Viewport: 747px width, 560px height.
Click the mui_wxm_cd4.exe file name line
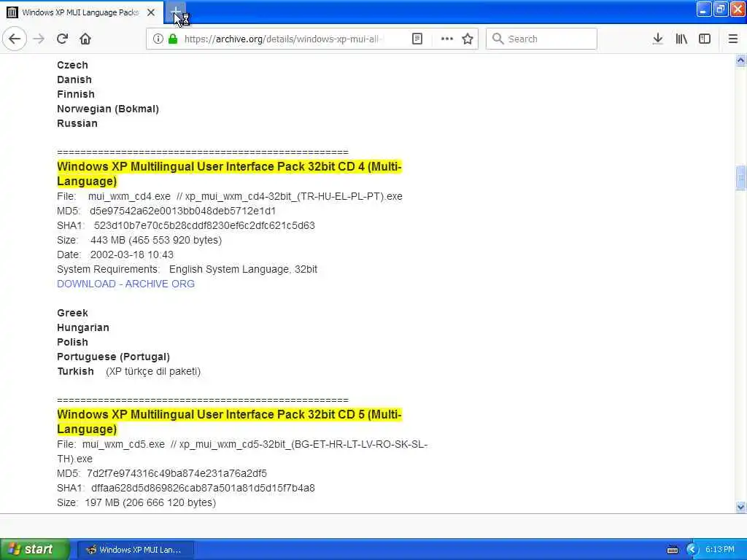tap(230, 196)
